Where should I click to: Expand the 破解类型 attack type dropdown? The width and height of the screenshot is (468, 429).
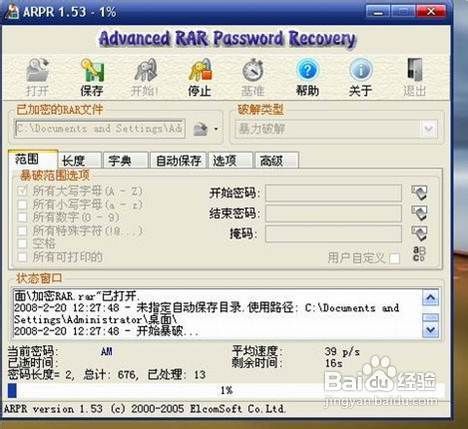[429, 129]
